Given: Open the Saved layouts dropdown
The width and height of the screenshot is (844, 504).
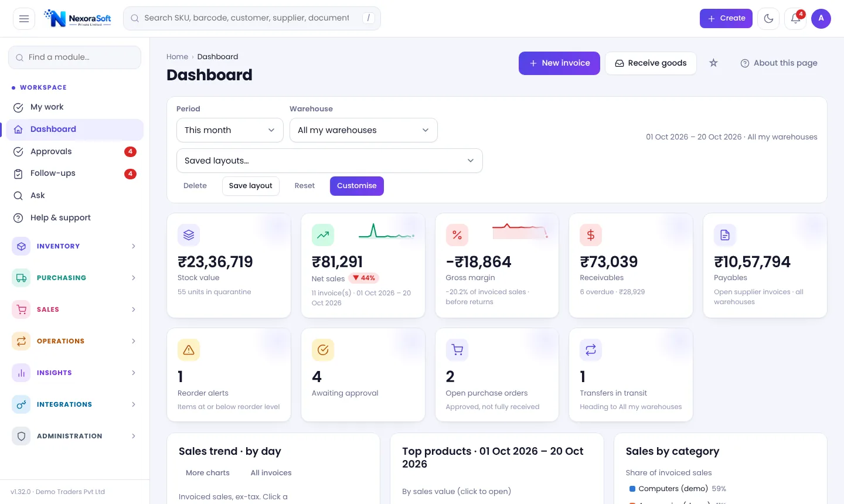Looking at the screenshot, I should pyautogui.click(x=329, y=161).
